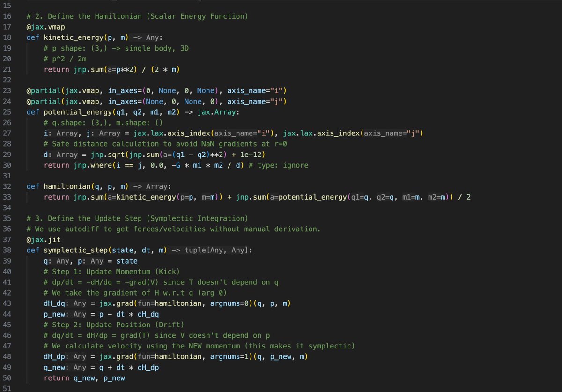The image size is (562, 392).
Task: Place cursor on the bare "@jax.vmap" decorator
Action: (x=45, y=27)
